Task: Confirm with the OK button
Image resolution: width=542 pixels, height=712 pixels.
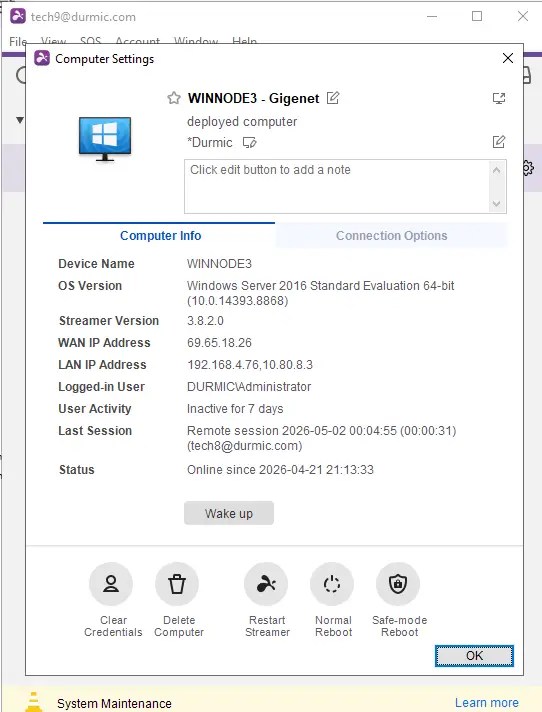Action: [x=474, y=656]
